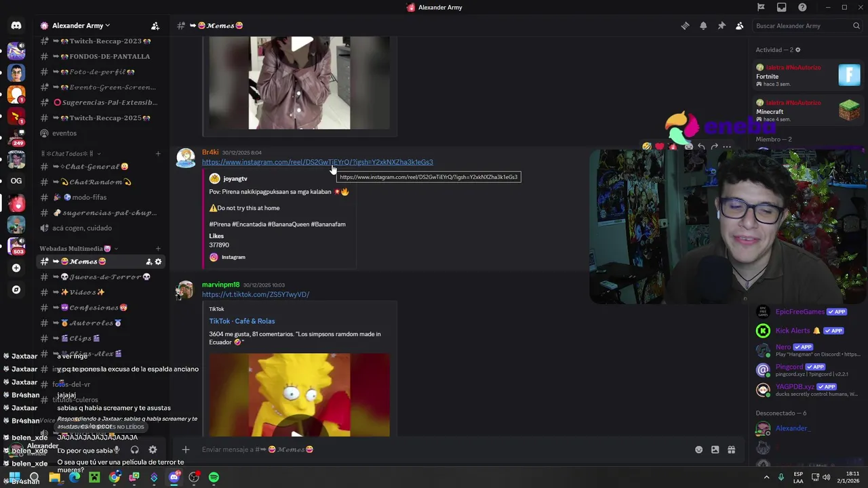Open Discord direct messages home icon

(16, 26)
